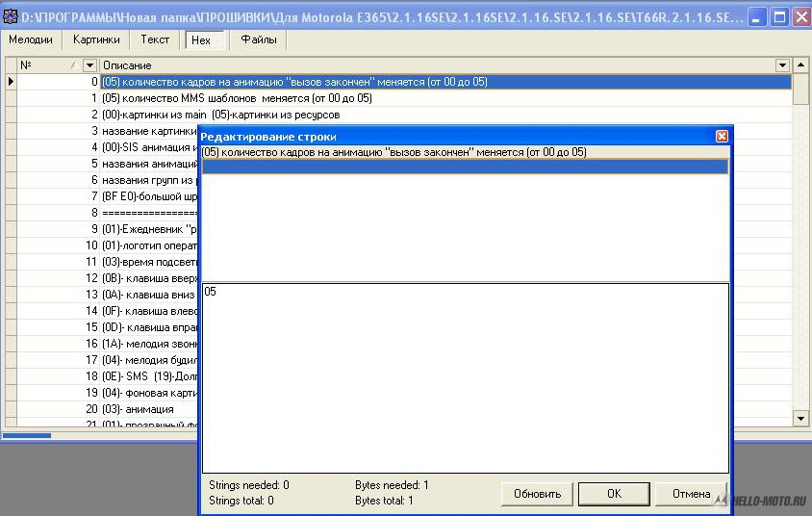This screenshot has height=516, width=812.
Task: Select row 1 about MMS шаблонов count
Action: click(237, 98)
